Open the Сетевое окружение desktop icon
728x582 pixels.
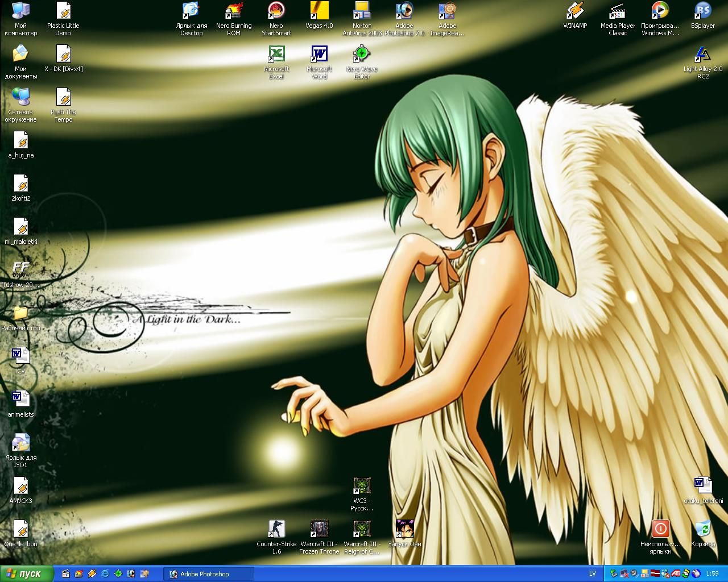point(20,105)
